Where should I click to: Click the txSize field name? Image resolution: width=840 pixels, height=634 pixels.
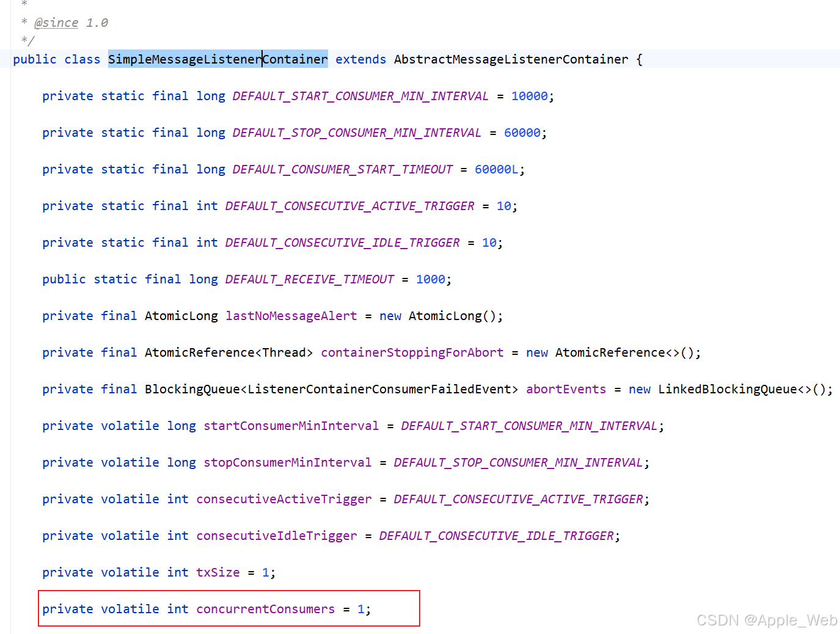tap(218, 572)
